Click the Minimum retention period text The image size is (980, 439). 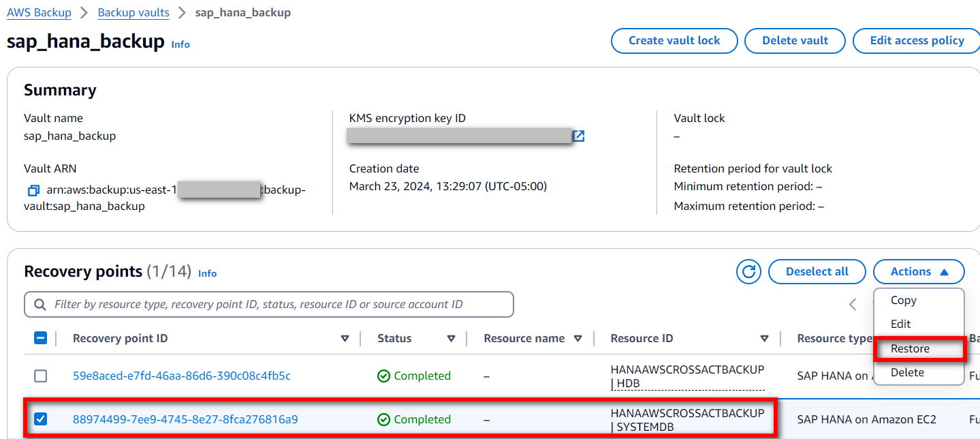click(x=748, y=186)
